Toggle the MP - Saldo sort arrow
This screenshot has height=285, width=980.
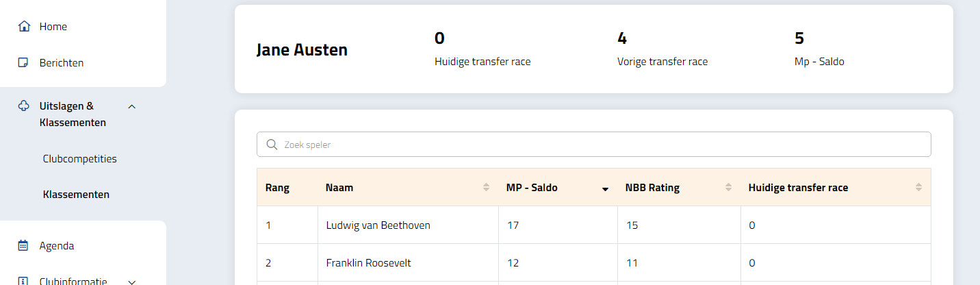605,188
